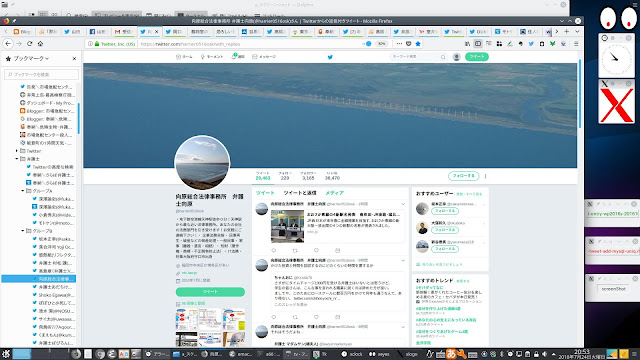Click Twitter extension bird icon in toolbar
The image size is (640, 360).
click(x=531, y=44)
